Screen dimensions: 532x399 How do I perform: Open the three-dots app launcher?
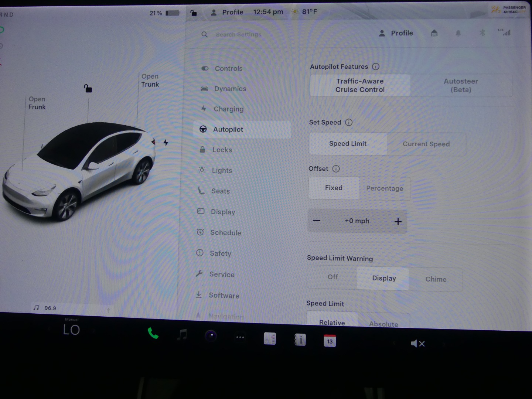click(240, 337)
